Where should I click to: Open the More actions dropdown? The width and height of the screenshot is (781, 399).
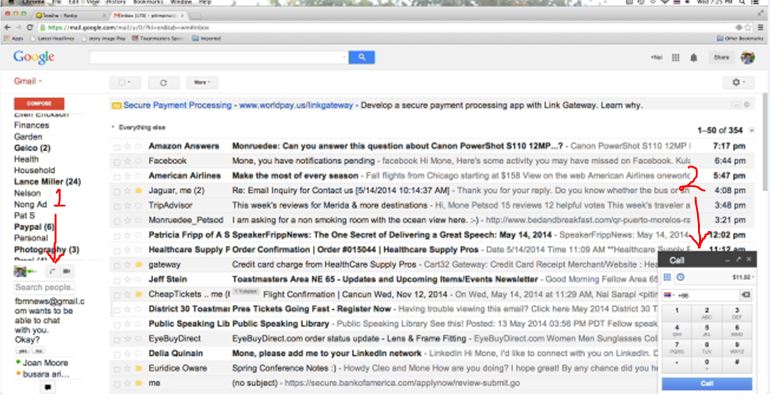pos(202,83)
